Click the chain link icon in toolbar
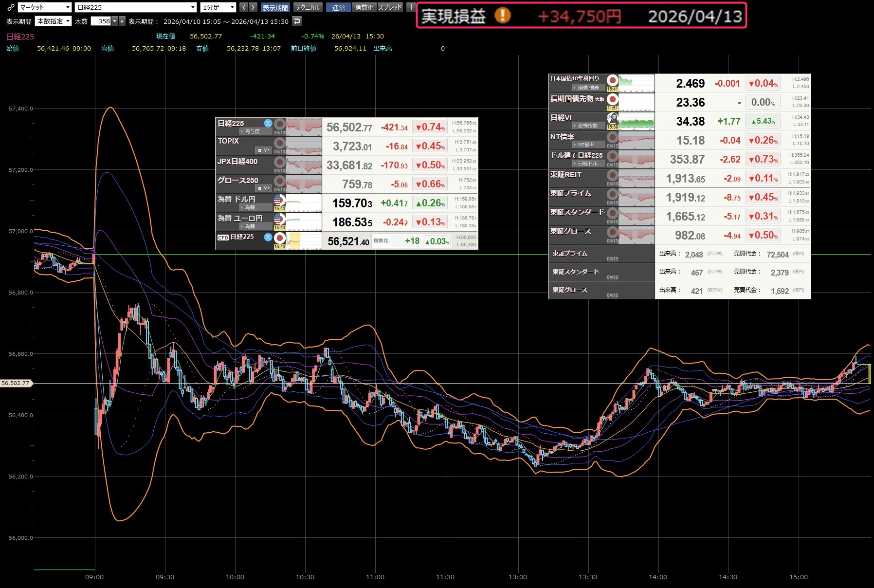874x588 pixels. tap(11, 7)
